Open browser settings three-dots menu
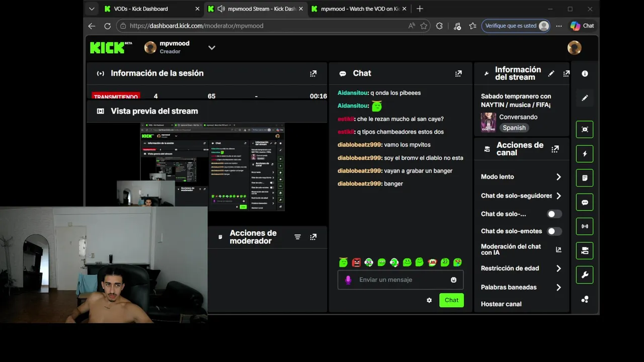Screen dimensions: 644x362 559,26
